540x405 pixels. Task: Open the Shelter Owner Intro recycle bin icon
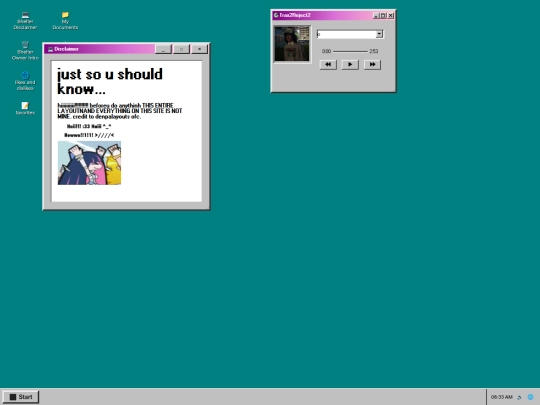tap(25, 51)
